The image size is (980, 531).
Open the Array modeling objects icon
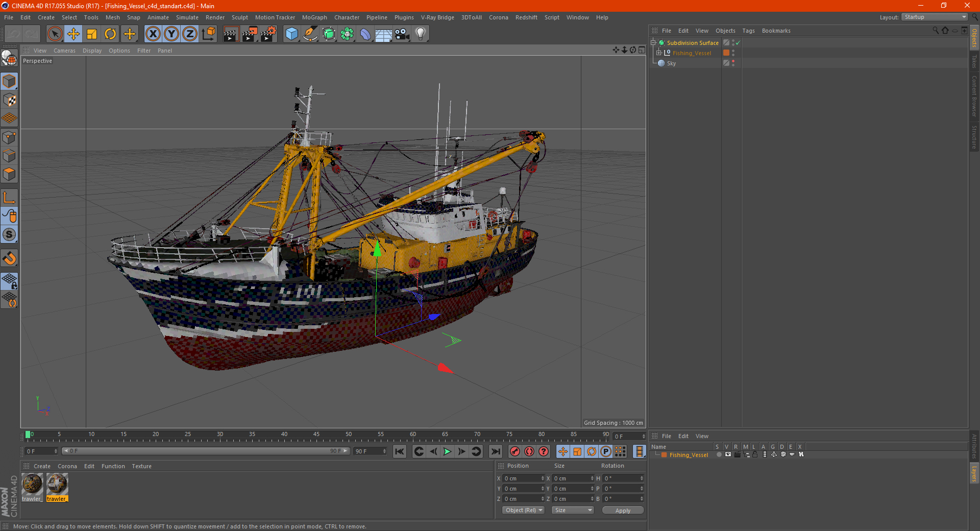coord(347,34)
